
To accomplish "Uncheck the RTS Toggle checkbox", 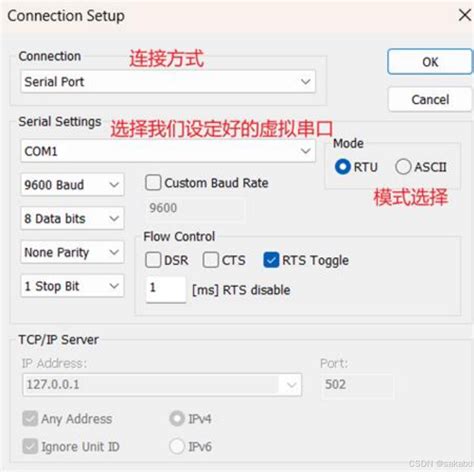I will click(x=271, y=260).
